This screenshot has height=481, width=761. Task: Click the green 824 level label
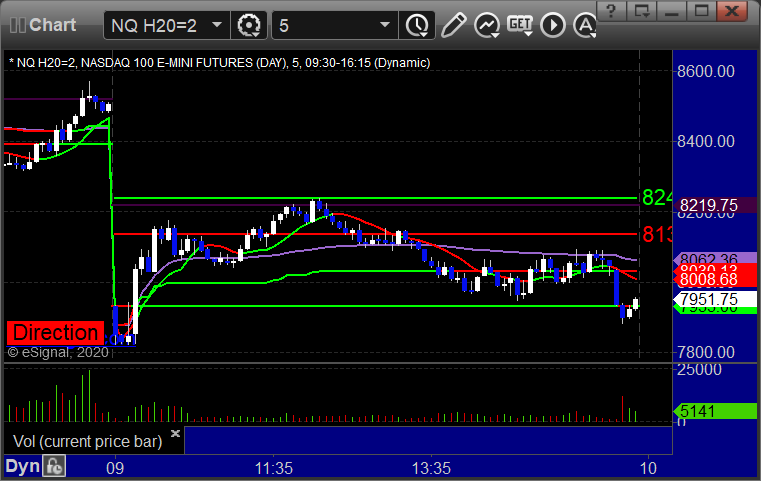(x=657, y=198)
